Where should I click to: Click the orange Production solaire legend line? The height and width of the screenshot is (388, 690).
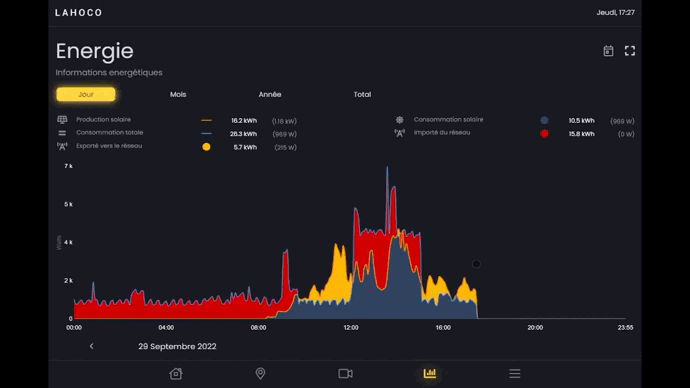[206, 120]
